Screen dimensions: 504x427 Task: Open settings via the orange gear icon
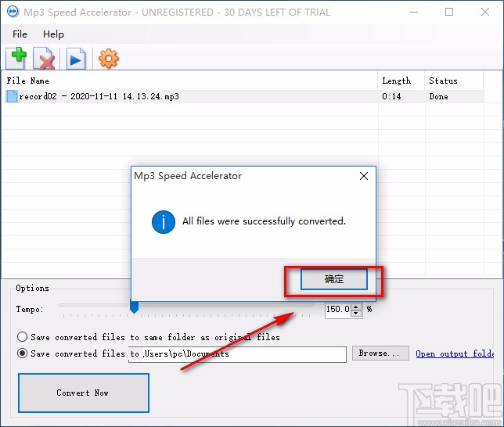(108, 59)
